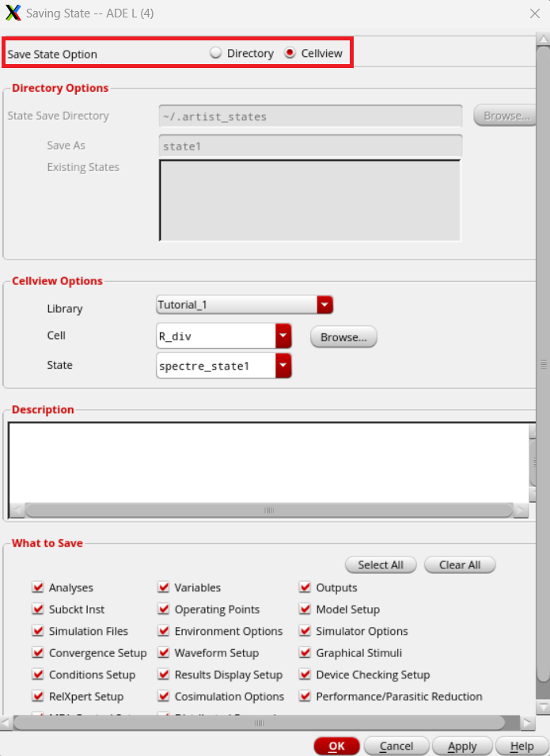Viewport: 550px width, 756px height.
Task: Click the dialog vertical scrollbar thumb
Action: pyautogui.click(x=543, y=364)
